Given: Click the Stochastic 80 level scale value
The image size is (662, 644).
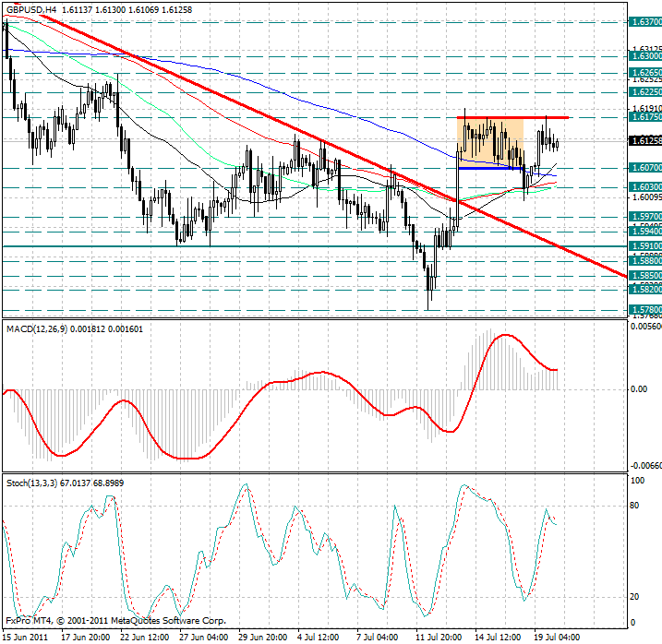Looking at the screenshot, I should point(634,506).
